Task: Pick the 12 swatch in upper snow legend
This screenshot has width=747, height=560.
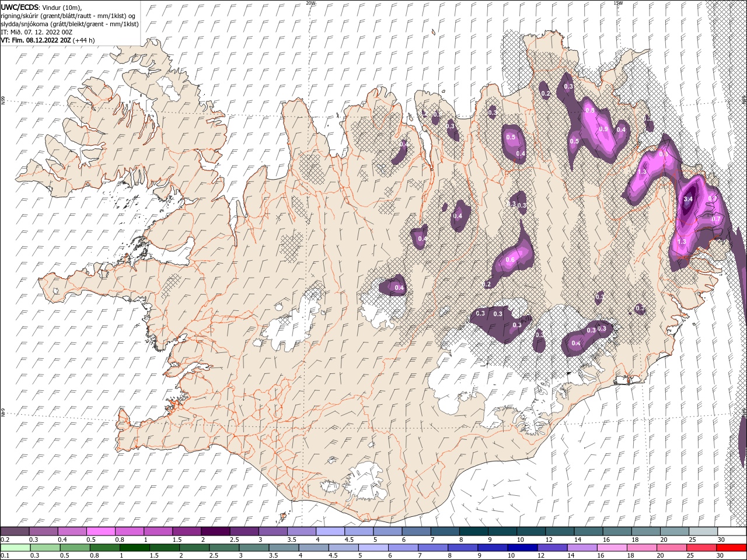Action: tap(560, 531)
